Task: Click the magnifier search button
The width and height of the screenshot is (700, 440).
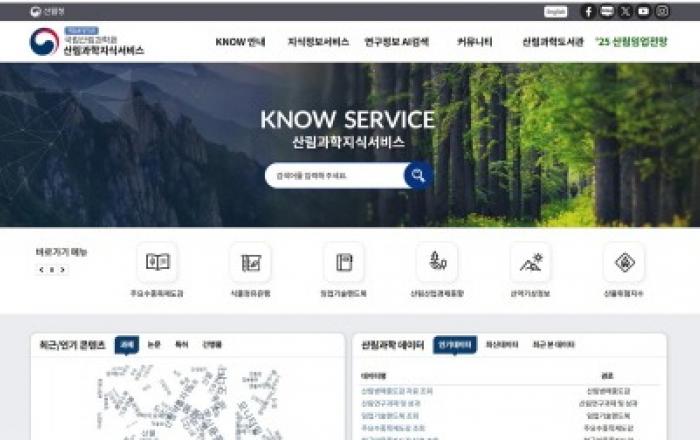Action: (418, 175)
